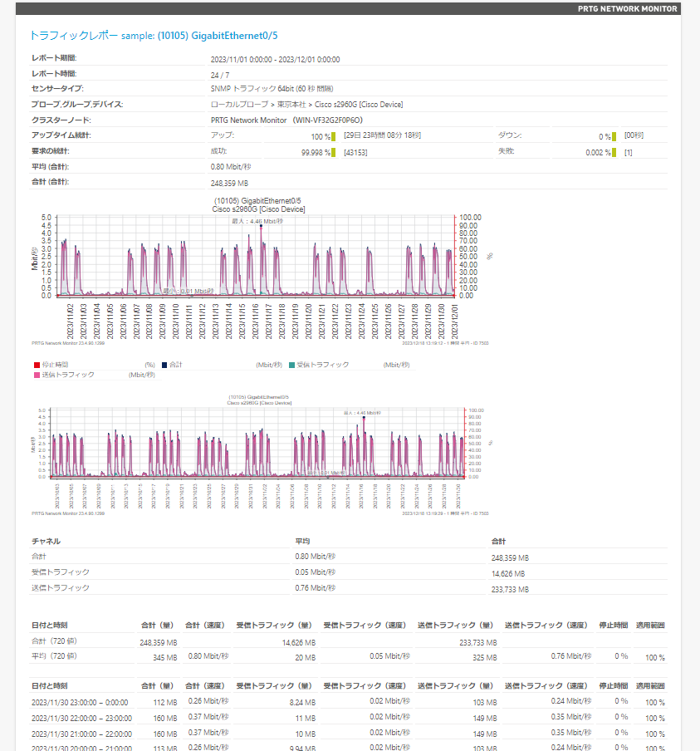Click the 最小 : 0.01 Mbit/秒 label on upper graph
This screenshot has height=751, width=700.
[188, 291]
